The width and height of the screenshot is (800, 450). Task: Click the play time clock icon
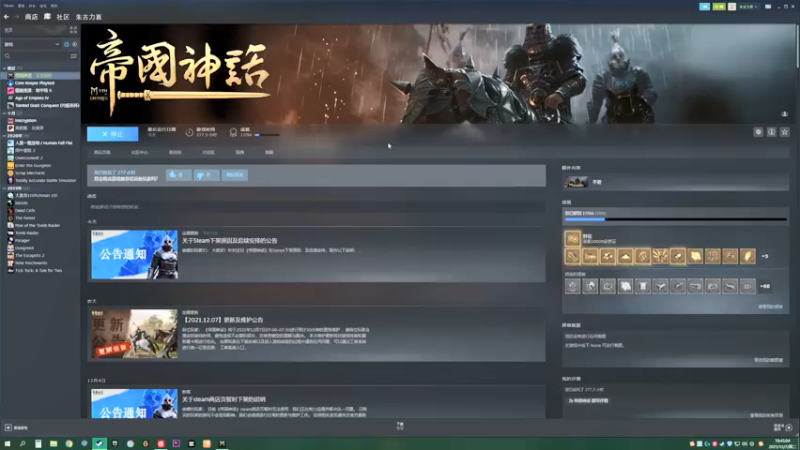click(x=189, y=133)
